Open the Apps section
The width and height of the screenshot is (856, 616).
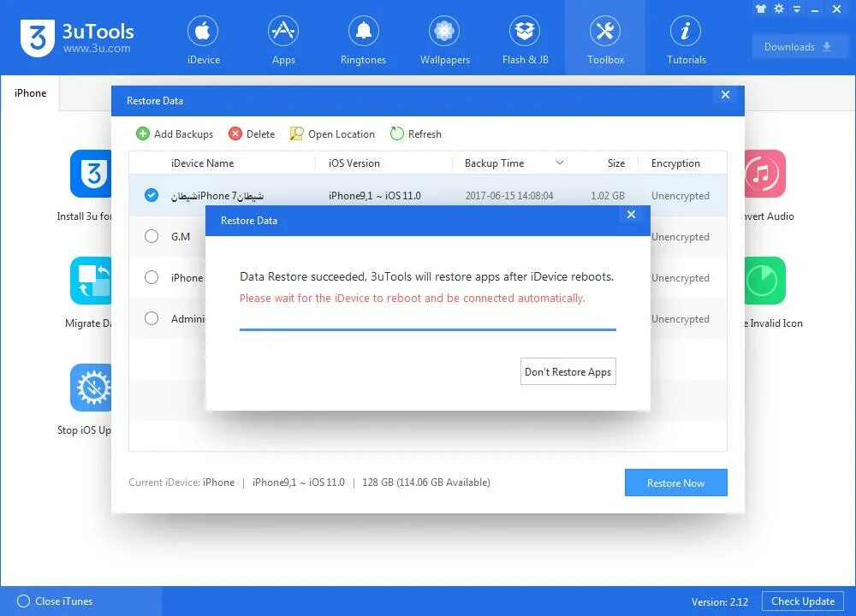pos(283,40)
